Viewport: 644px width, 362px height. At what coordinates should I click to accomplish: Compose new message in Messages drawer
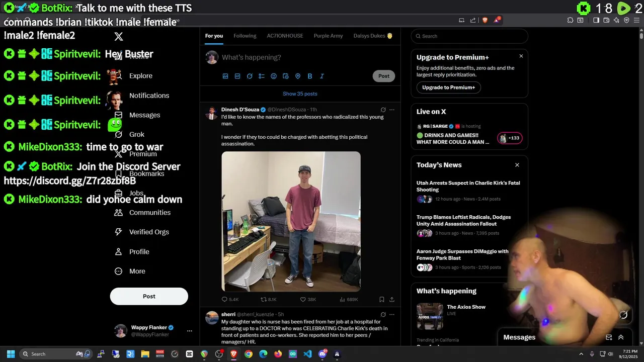click(609, 337)
